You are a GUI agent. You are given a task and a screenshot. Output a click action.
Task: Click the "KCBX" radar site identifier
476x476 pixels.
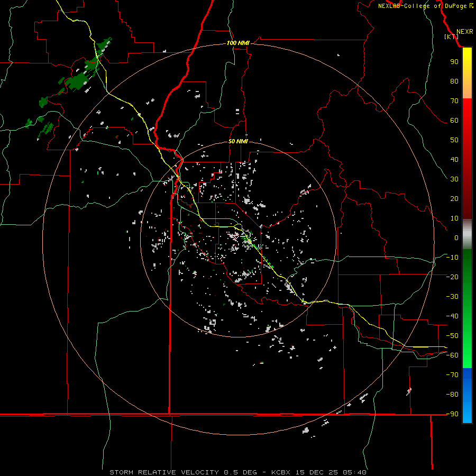tap(281, 472)
